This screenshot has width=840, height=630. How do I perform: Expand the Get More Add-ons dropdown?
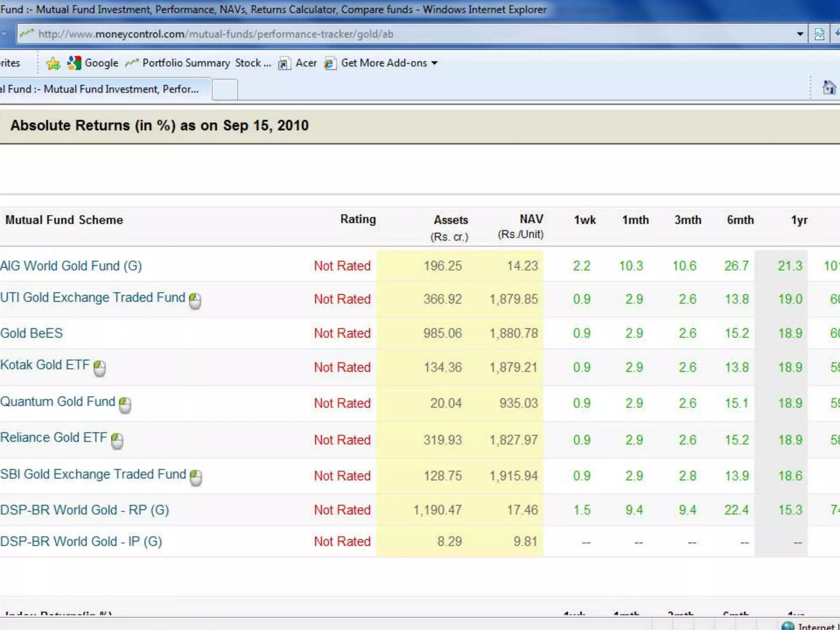[434, 63]
